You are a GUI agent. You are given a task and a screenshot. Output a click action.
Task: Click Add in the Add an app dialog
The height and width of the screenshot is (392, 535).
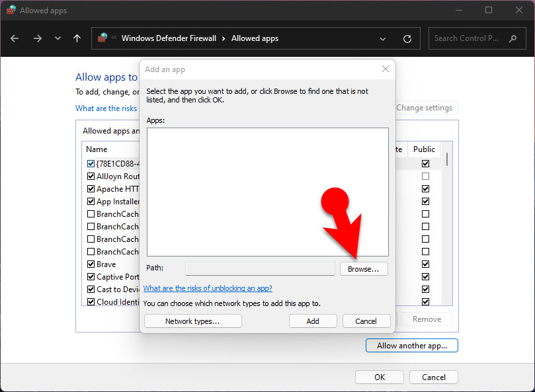click(x=313, y=321)
